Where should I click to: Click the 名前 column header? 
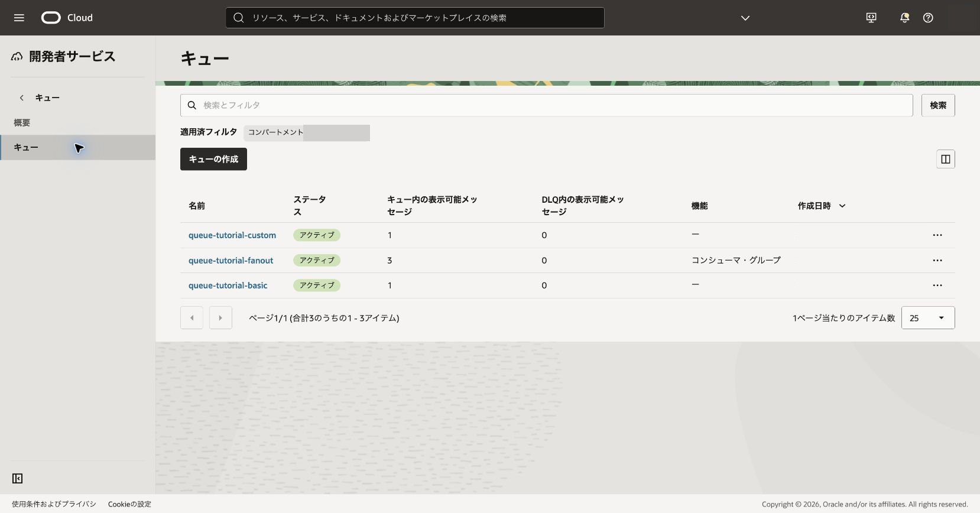(x=197, y=206)
